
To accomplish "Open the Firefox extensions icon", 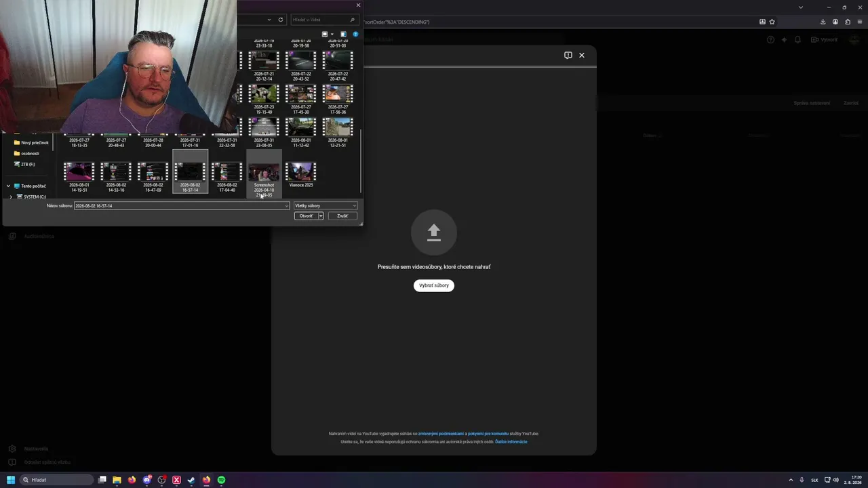I will tap(848, 22).
